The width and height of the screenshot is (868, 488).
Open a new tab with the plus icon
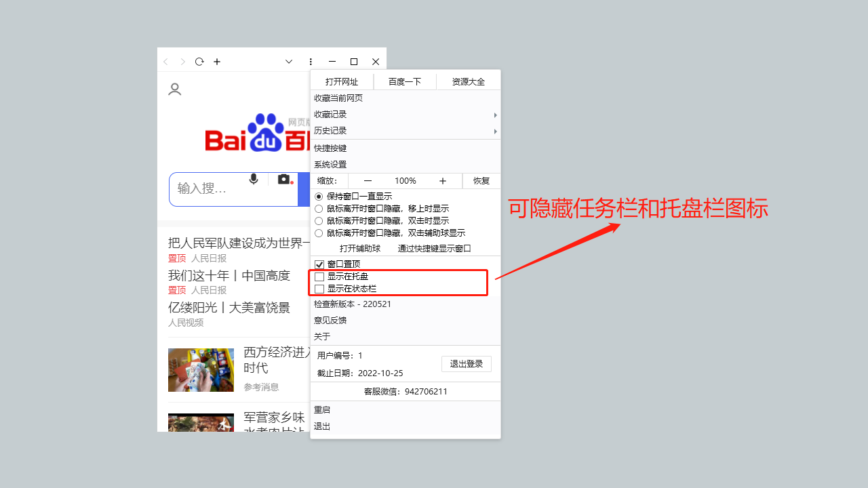point(216,61)
